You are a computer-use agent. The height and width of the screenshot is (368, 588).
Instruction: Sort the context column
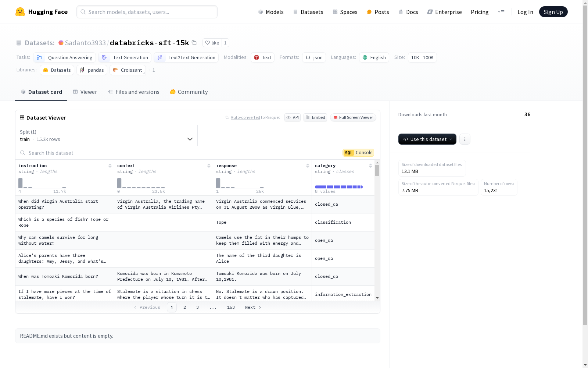(209, 166)
